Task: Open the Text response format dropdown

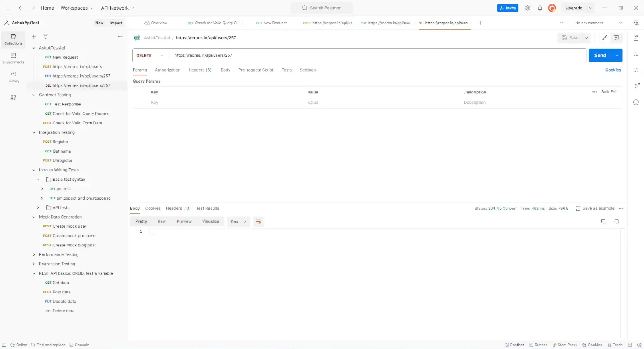Action: point(238,222)
